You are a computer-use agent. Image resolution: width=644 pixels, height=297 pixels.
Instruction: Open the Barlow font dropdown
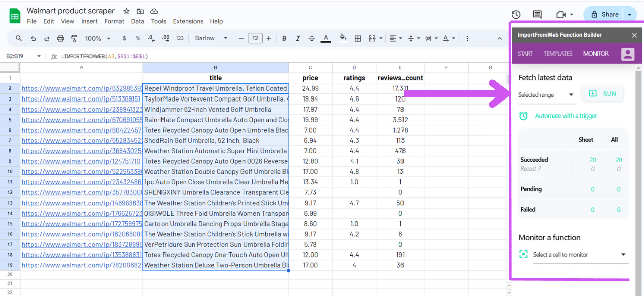(x=211, y=39)
